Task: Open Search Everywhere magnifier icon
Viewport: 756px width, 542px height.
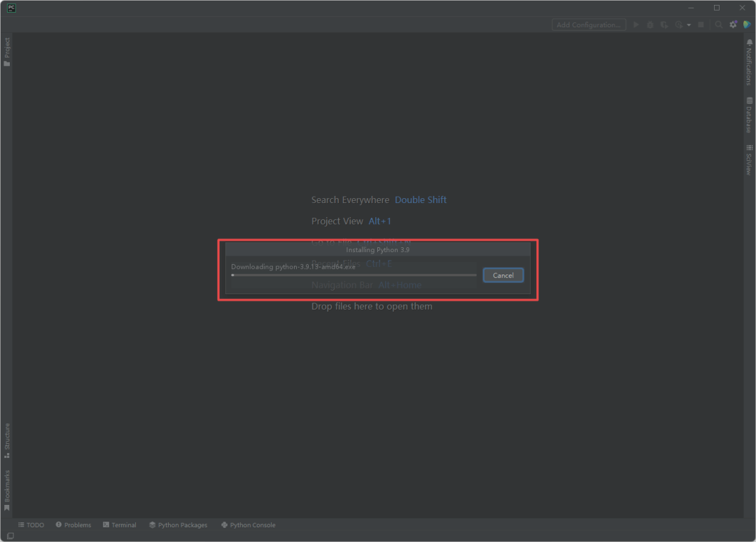Action: click(718, 25)
